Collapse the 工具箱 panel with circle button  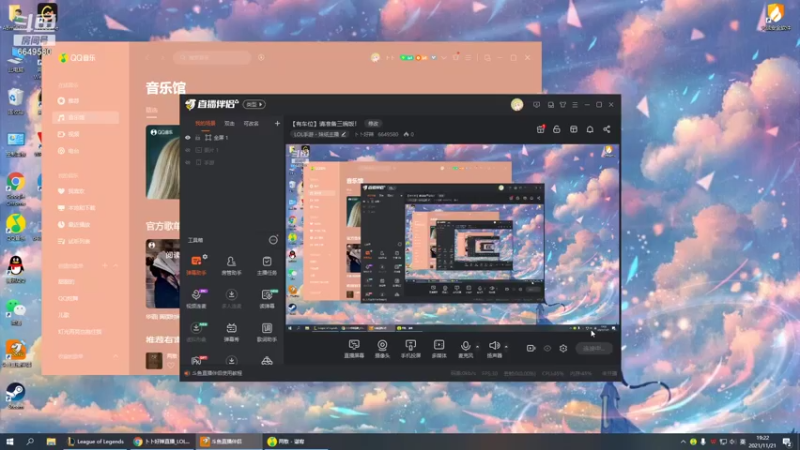click(x=273, y=240)
